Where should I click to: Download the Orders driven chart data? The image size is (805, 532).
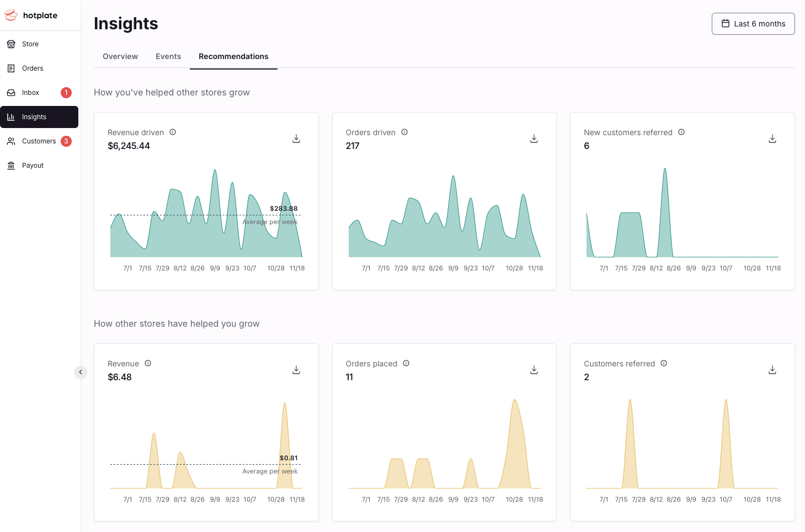point(534,139)
